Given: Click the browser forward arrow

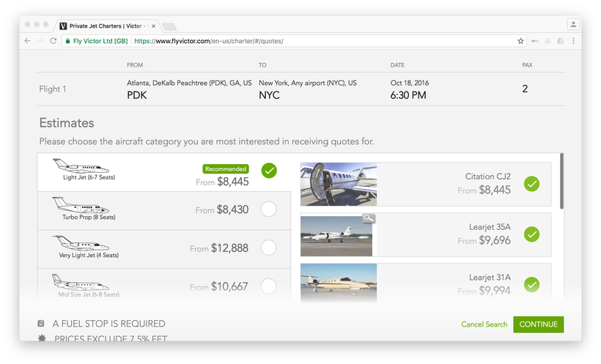Looking at the screenshot, I should coord(40,40).
